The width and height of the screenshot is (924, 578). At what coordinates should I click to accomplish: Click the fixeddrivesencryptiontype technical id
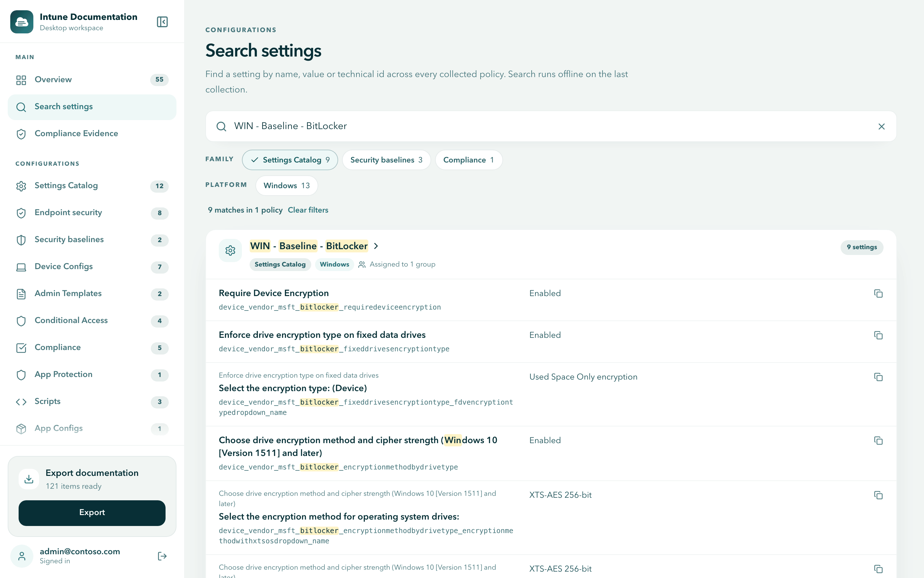tap(334, 349)
